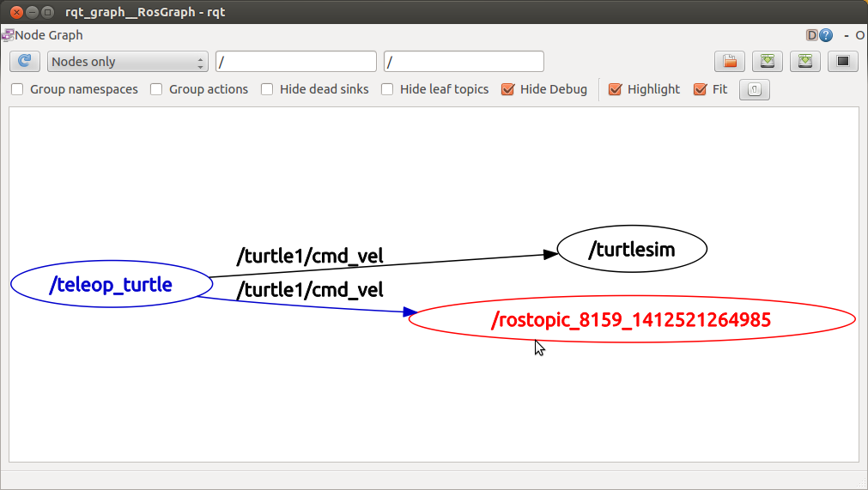The width and height of the screenshot is (868, 490).
Task: Select the /turtlesim node in the graph
Action: click(632, 250)
